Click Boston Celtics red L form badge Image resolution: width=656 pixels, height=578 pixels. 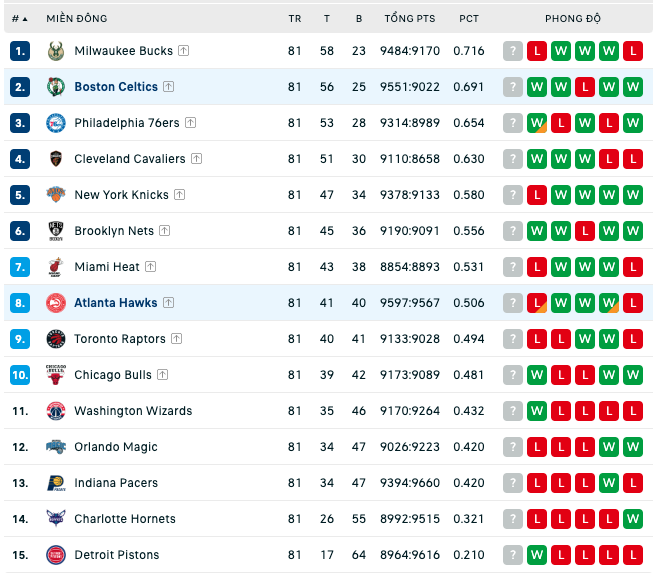585,87
